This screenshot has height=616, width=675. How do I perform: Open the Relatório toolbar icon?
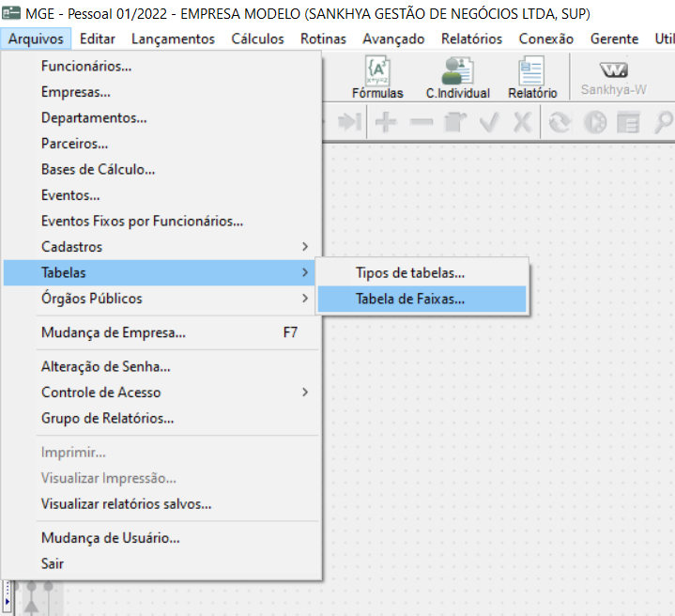532,78
